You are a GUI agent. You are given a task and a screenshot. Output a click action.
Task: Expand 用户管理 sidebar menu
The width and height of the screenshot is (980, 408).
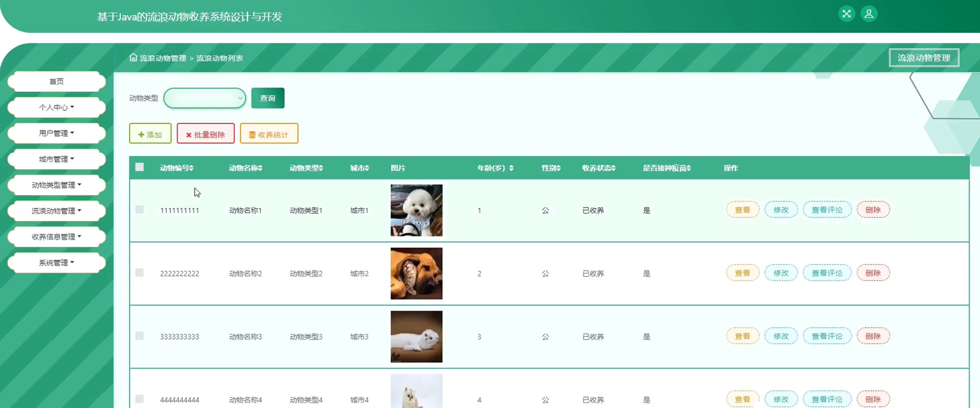(56, 133)
